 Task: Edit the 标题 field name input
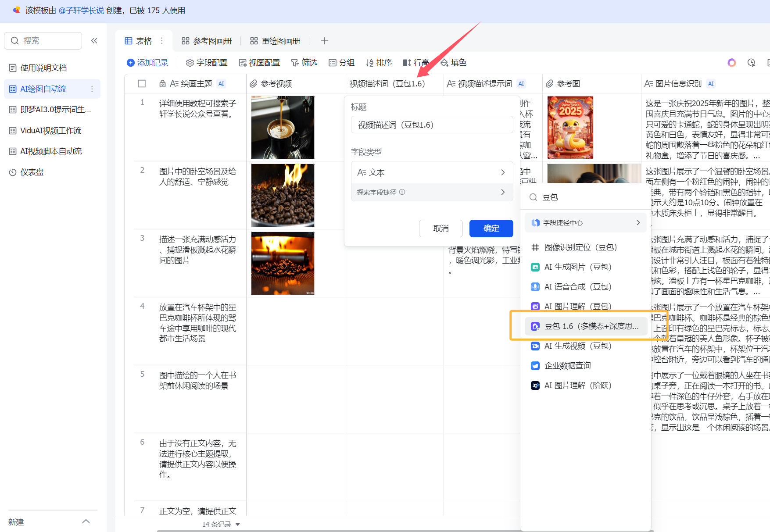click(x=432, y=125)
